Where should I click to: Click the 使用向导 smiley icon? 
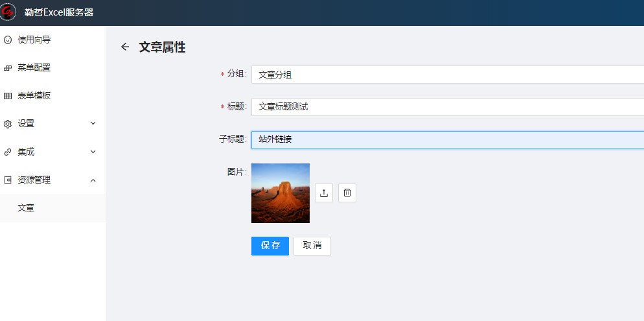pos(8,40)
